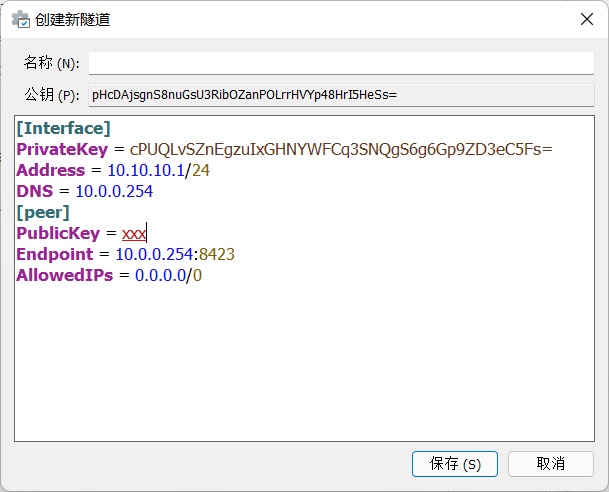Click the AllowedIPs keyword
Viewport: 609px width, 492px height.
click(x=65, y=275)
